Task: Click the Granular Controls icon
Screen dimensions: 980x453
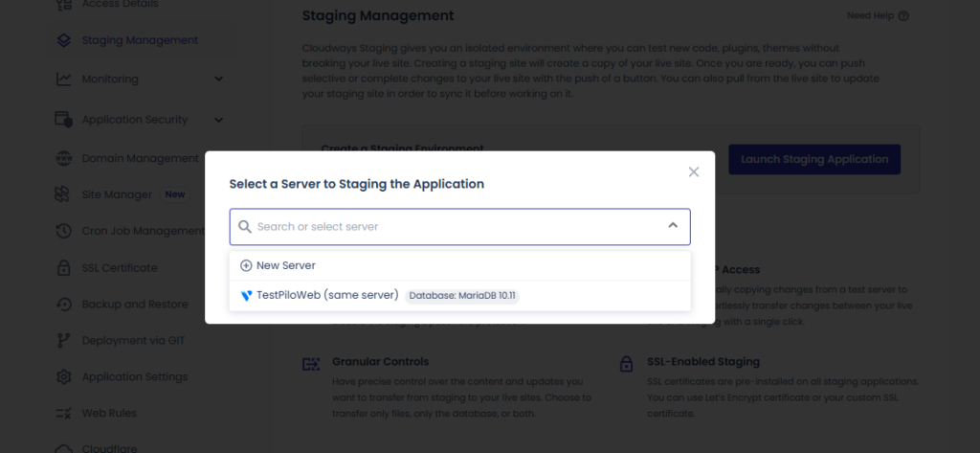Action: tap(311, 364)
